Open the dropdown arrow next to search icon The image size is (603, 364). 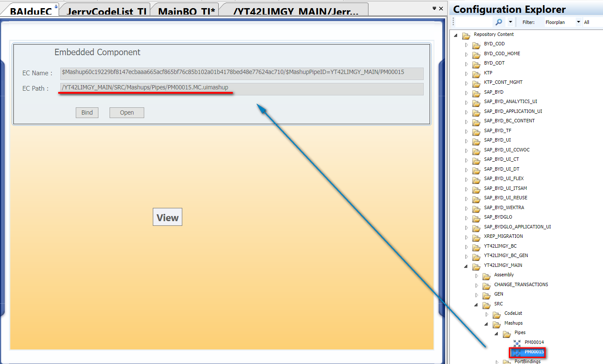click(x=510, y=22)
